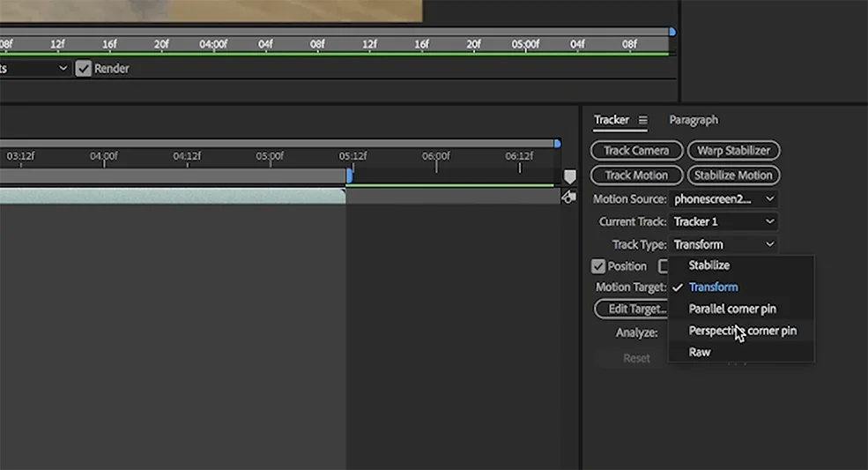Viewport: 868px width, 470px height.
Task: Switch to the Paragraph tab
Action: 693,120
